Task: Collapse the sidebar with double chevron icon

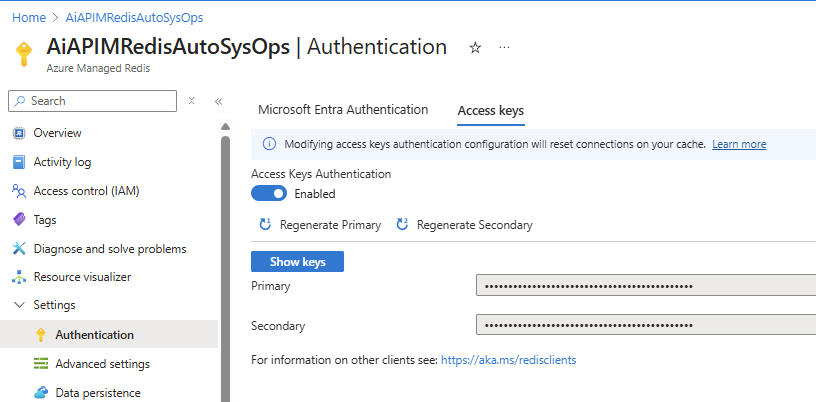Action: click(x=219, y=102)
